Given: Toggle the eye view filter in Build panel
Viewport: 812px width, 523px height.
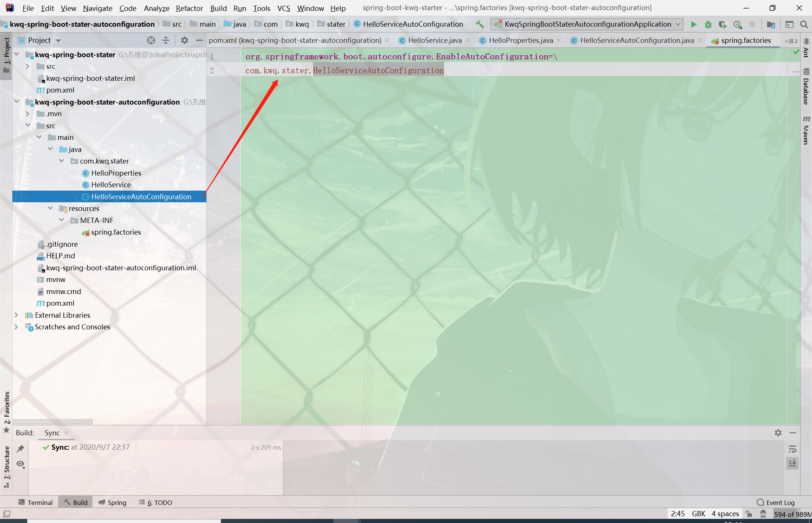Looking at the screenshot, I should (x=21, y=464).
